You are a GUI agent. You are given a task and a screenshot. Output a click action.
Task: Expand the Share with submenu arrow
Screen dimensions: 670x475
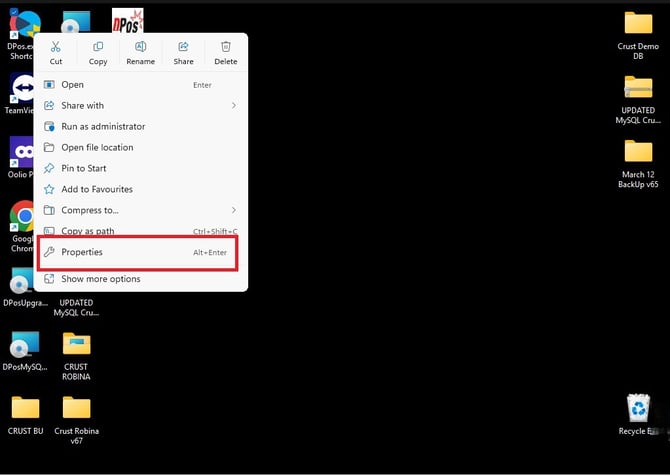click(234, 106)
